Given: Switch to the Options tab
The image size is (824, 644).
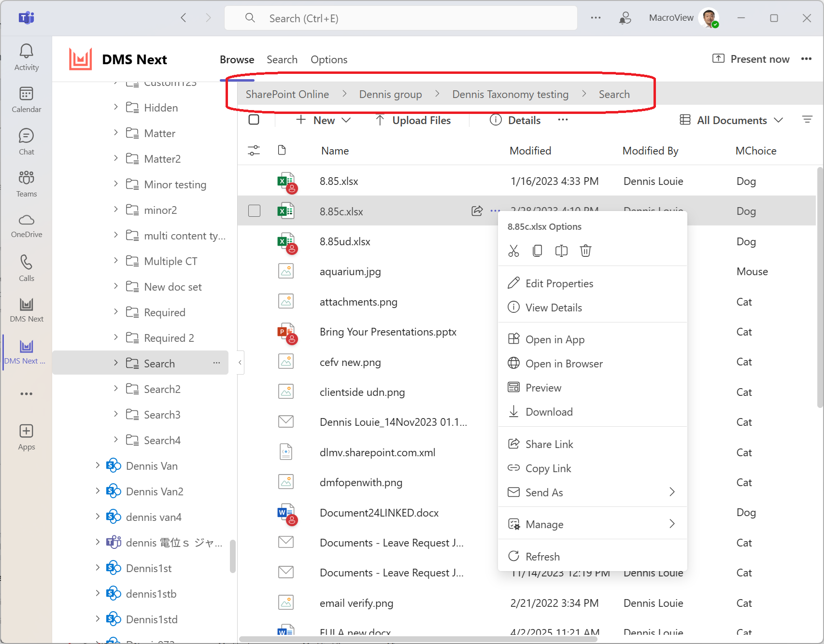Looking at the screenshot, I should point(329,59).
